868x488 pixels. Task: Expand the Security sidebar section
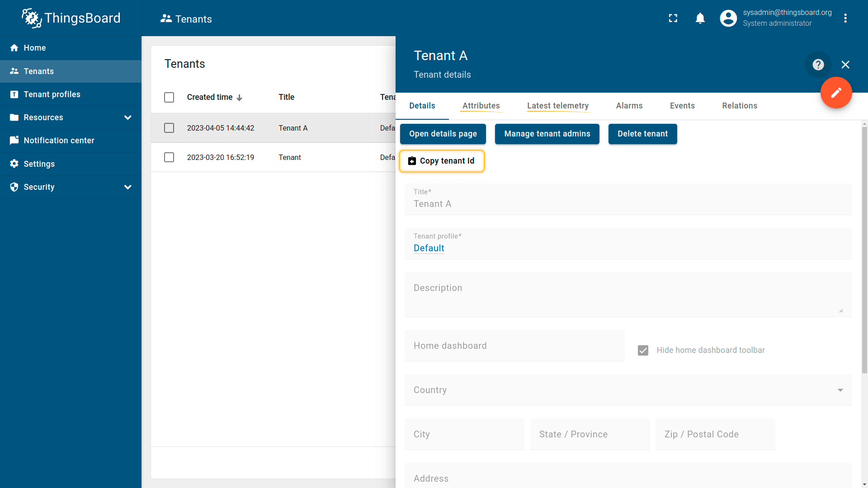coord(127,187)
